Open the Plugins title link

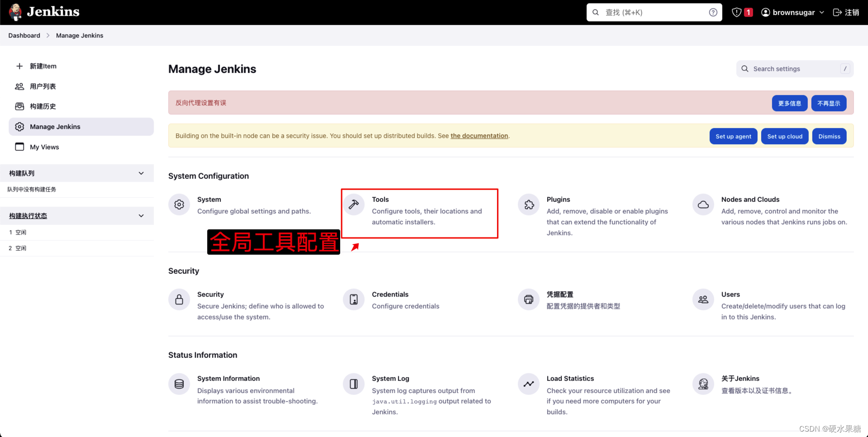[x=558, y=199]
